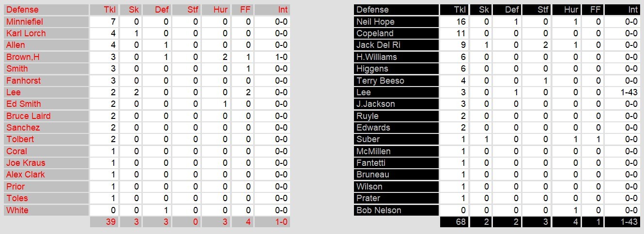
Task: Open the Suber player entry
Action: pyautogui.click(x=368, y=139)
